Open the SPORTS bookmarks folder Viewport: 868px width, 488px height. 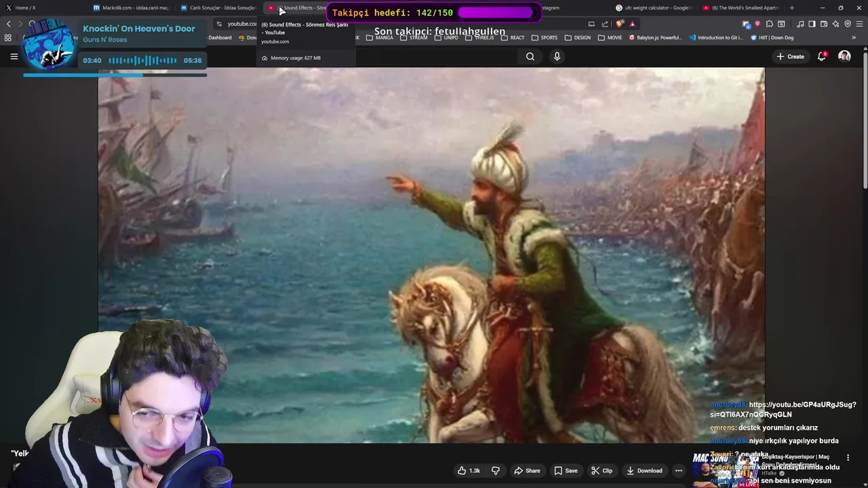(x=545, y=38)
